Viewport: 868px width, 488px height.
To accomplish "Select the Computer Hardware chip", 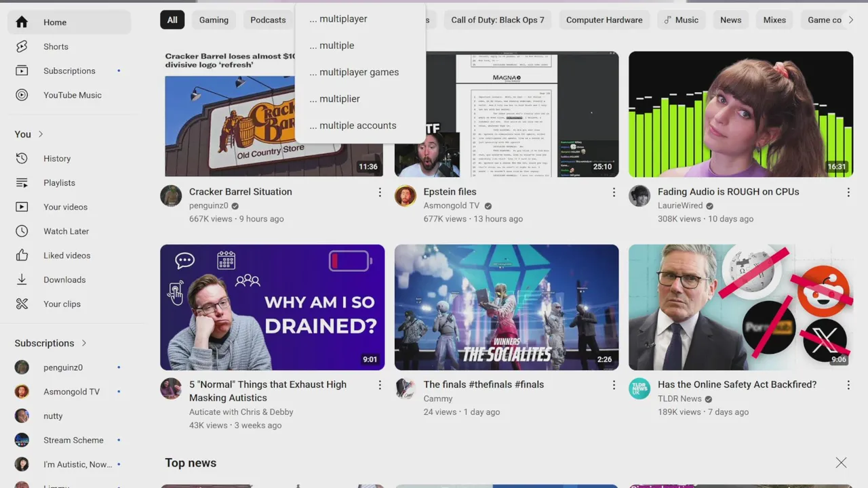I will coord(604,20).
